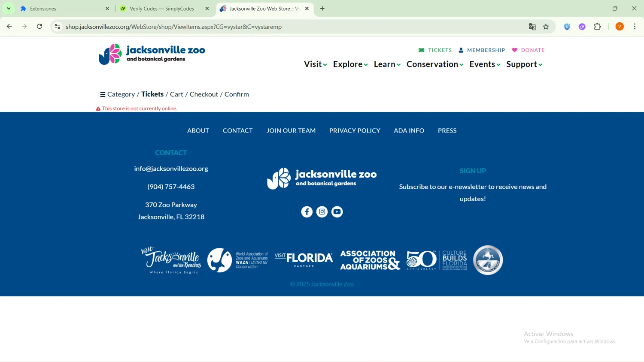Image resolution: width=644 pixels, height=362 pixels.
Task: Go to the Confirm breadcrumb step
Action: (x=237, y=94)
